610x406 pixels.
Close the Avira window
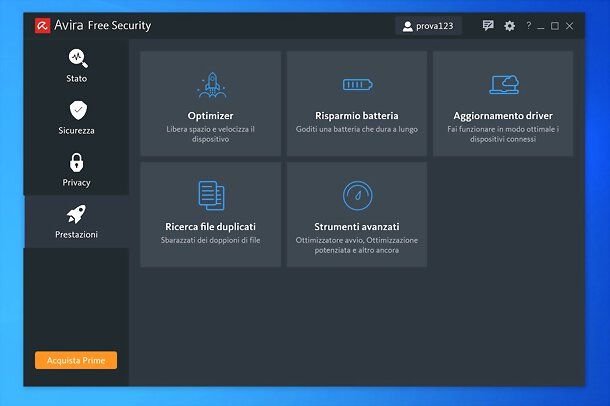click(570, 26)
